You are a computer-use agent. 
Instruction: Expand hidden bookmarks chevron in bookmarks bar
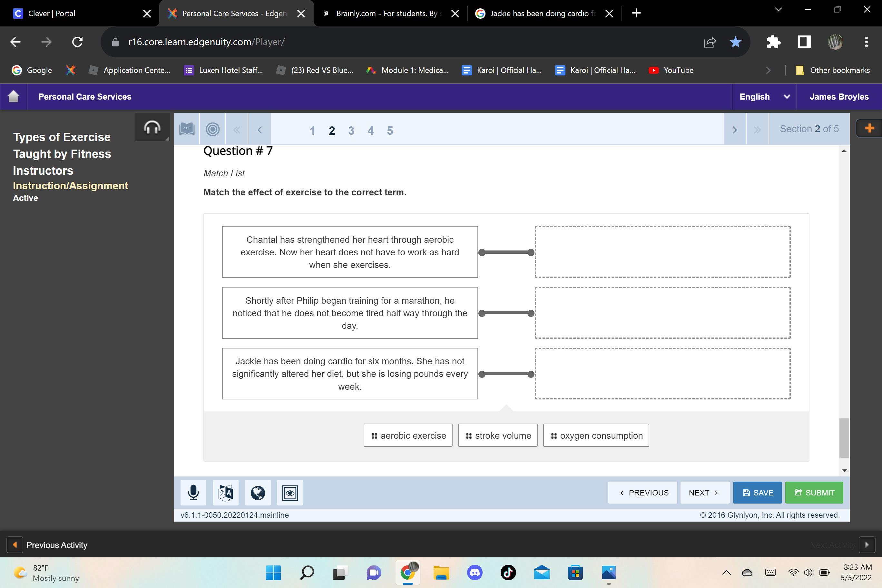(768, 70)
